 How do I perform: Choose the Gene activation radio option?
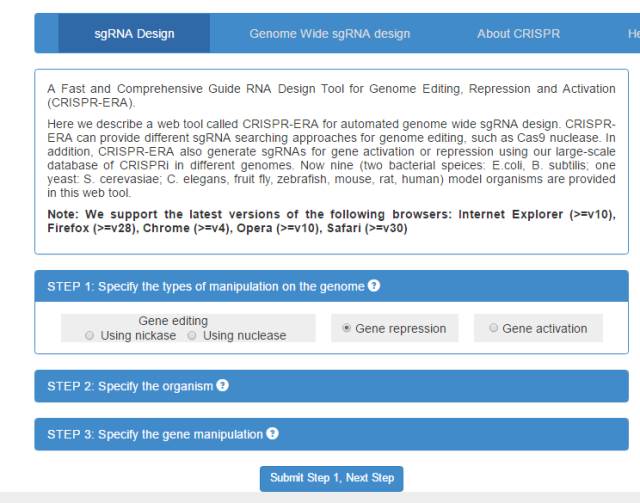point(493,328)
